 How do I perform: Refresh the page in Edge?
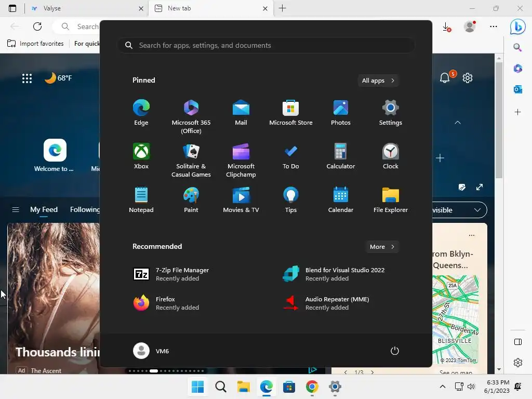[37, 26]
